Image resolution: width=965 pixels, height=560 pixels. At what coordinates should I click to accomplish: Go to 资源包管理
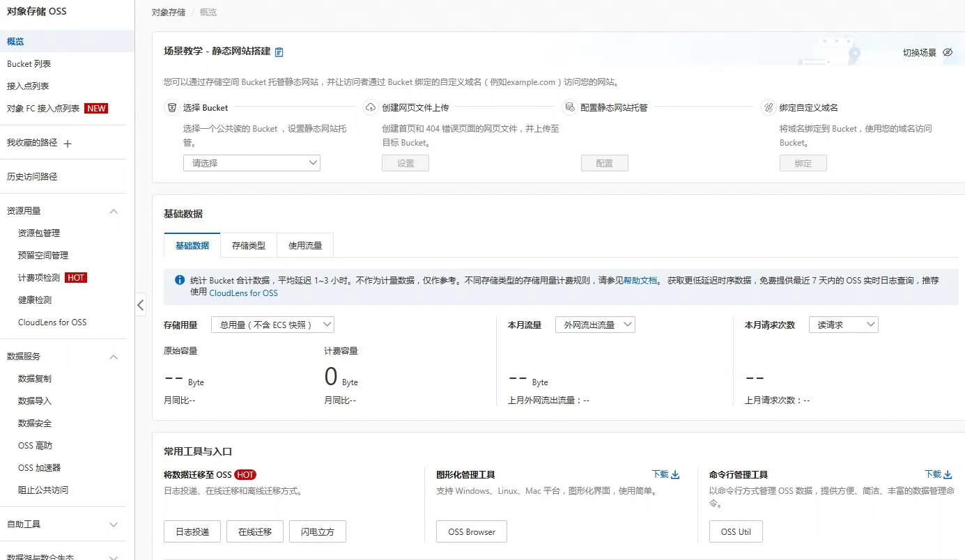(39, 233)
